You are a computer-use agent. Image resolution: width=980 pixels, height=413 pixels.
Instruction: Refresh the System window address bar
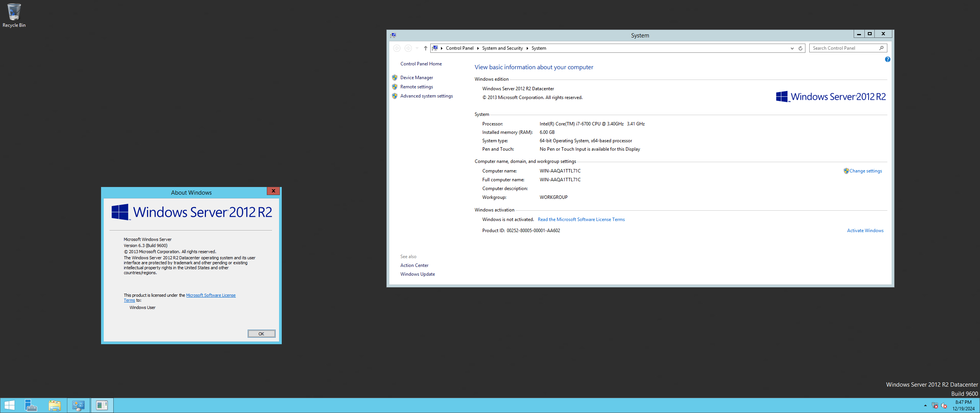tap(800, 48)
